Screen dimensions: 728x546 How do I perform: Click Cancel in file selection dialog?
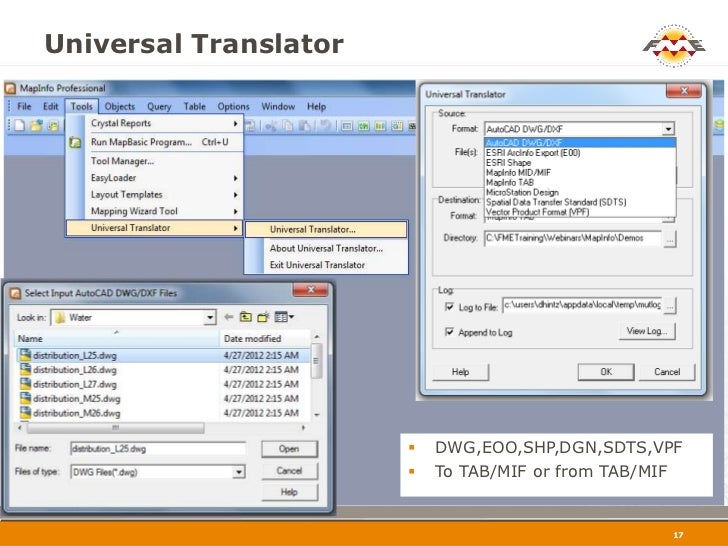click(289, 471)
